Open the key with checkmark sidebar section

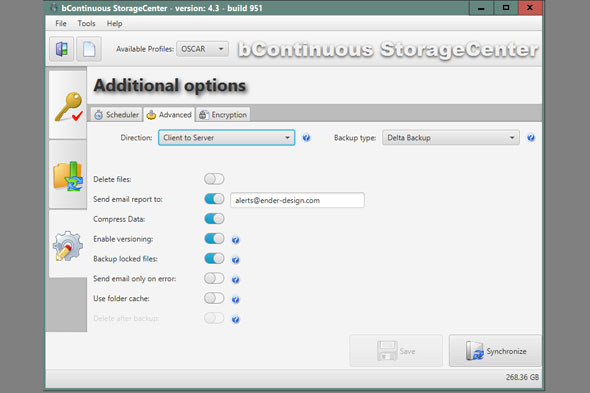coord(68,105)
